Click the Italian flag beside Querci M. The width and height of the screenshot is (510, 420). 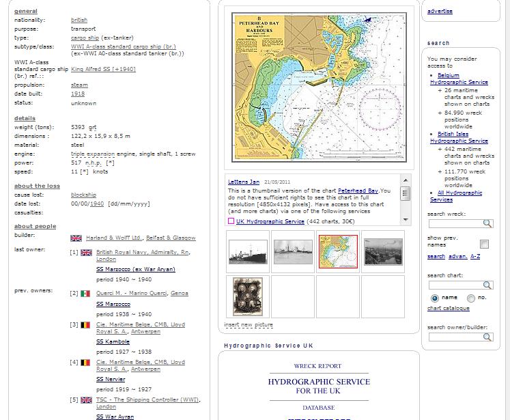point(85,293)
